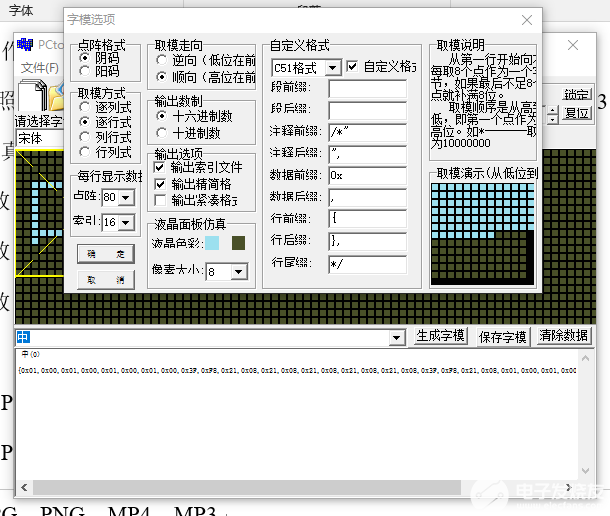Click 清除数据 button
610x516 pixels.
(563, 336)
